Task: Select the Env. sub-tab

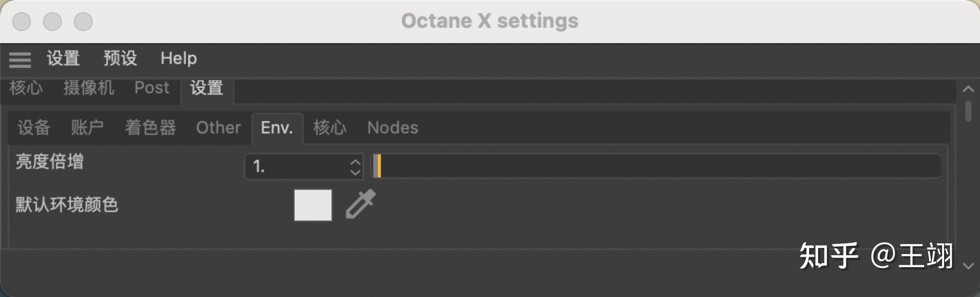Action: point(277,128)
